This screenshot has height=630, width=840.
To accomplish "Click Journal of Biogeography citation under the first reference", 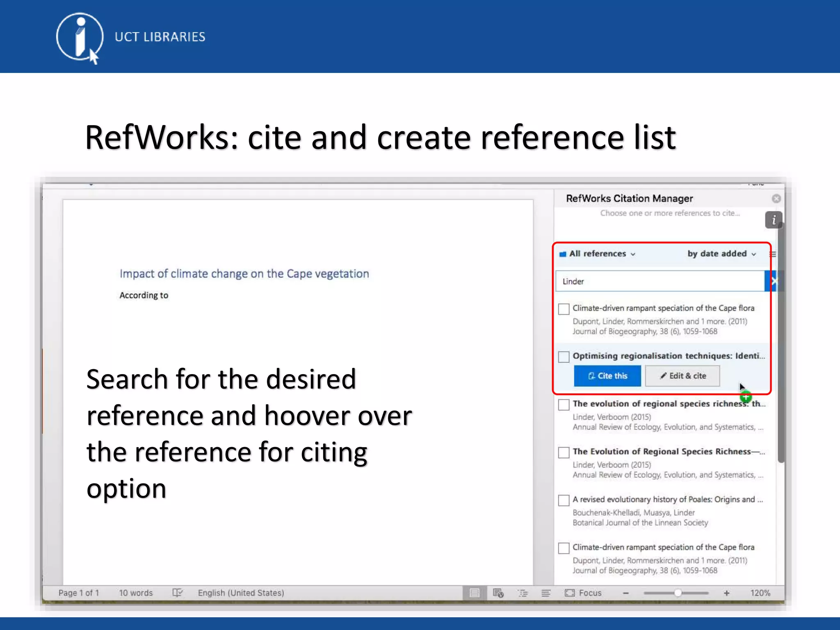I will point(645,331).
